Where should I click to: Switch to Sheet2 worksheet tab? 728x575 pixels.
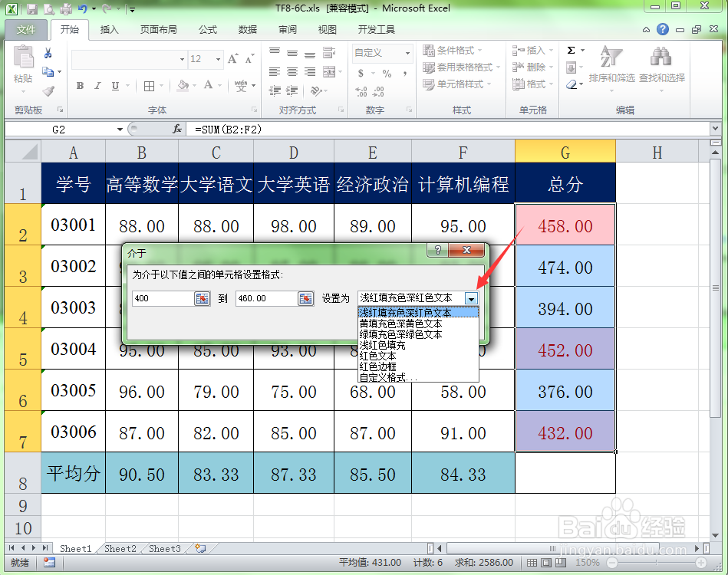point(120,548)
